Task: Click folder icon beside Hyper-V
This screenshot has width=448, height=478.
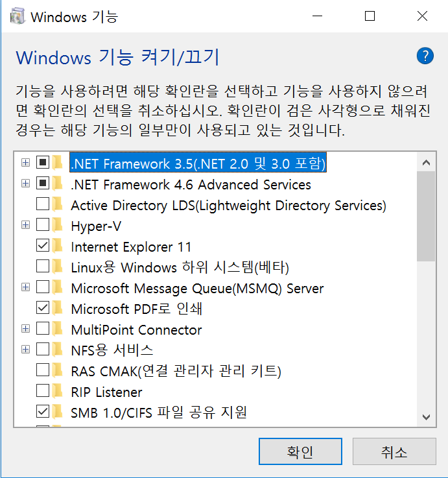Action: pyautogui.click(x=57, y=225)
